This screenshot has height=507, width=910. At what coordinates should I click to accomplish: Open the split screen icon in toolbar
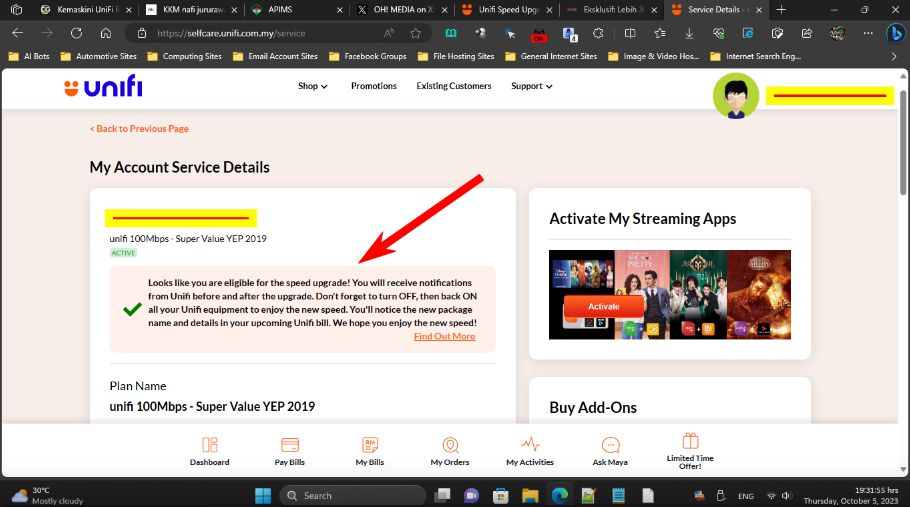(630, 33)
